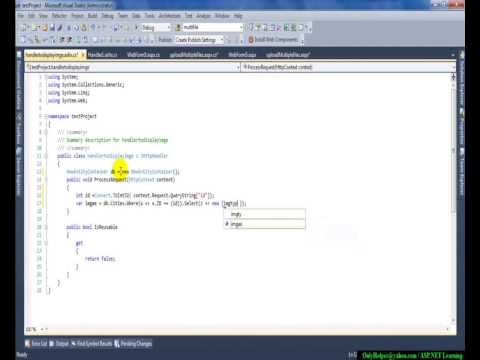Collapse the IsReusable property outline
The width and height of the screenshot is (480, 360).
pyautogui.click(x=46, y=227)
